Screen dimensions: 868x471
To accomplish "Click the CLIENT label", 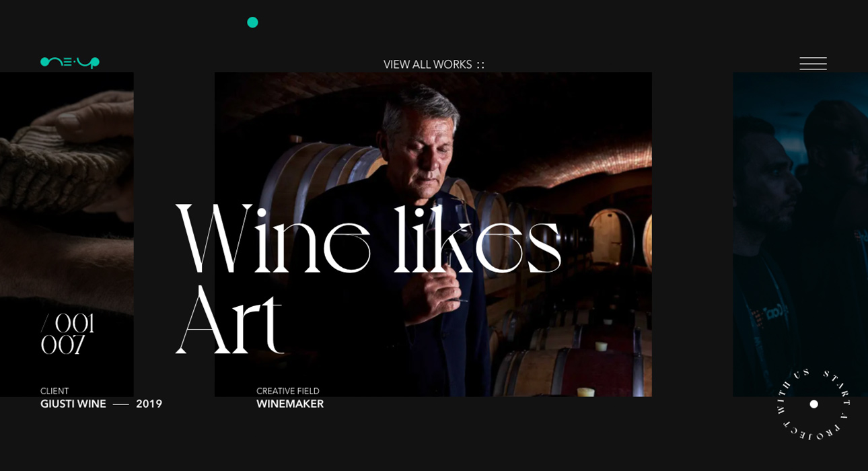I will [55, 391].
